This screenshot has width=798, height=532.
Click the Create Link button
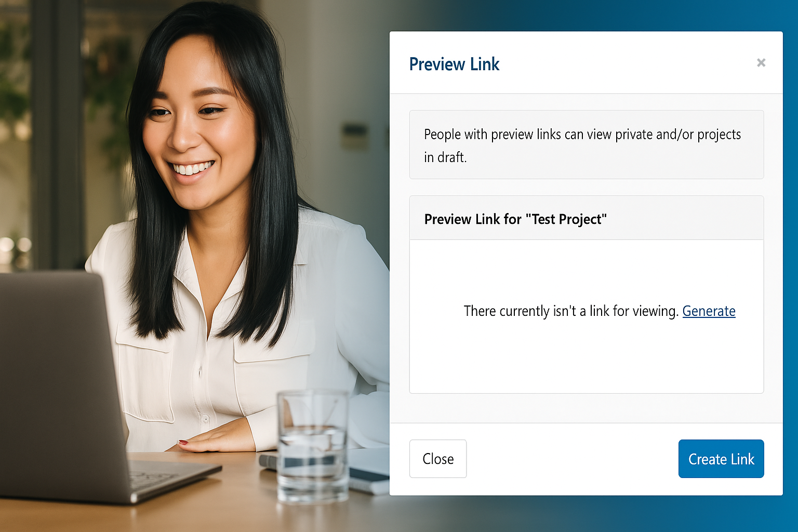[x=721, y=459]
